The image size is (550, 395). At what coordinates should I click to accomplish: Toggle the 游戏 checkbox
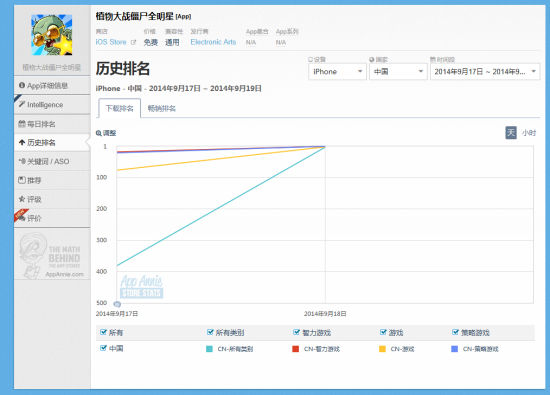point(383,332)
